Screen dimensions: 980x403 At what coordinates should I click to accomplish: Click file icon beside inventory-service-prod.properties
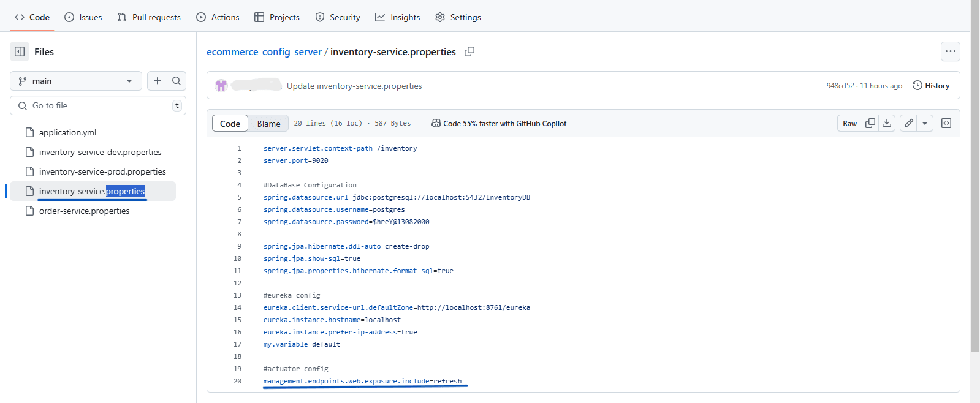coord(29,171)
